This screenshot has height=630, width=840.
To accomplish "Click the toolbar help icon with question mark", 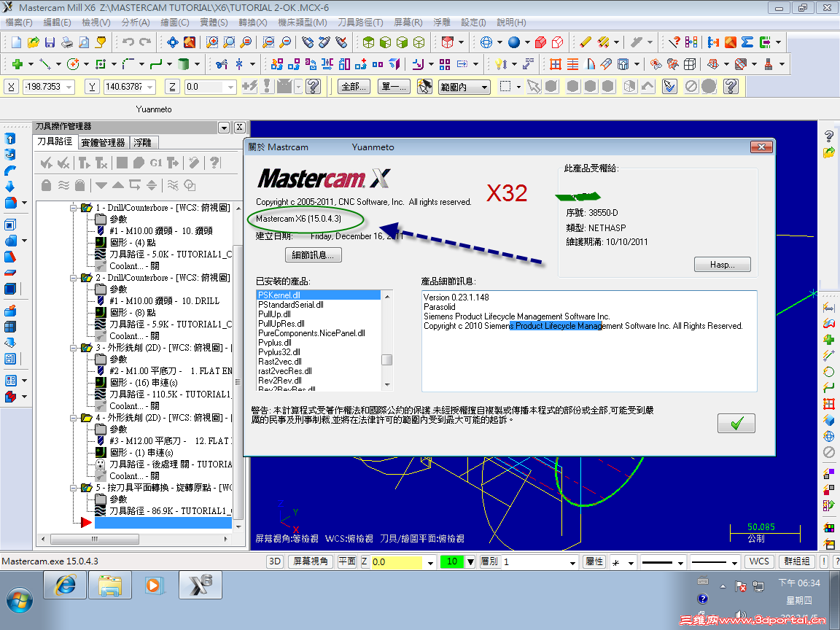I will tap(674, 42).
